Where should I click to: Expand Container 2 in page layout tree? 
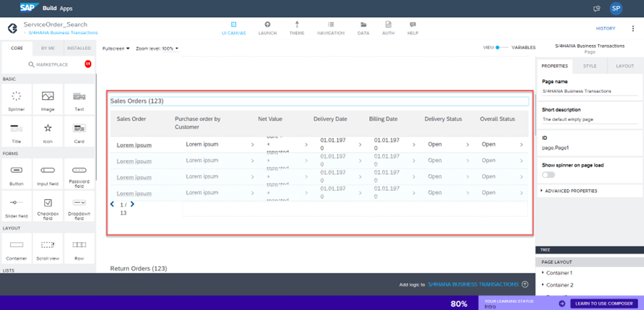(x=543, y=285)
